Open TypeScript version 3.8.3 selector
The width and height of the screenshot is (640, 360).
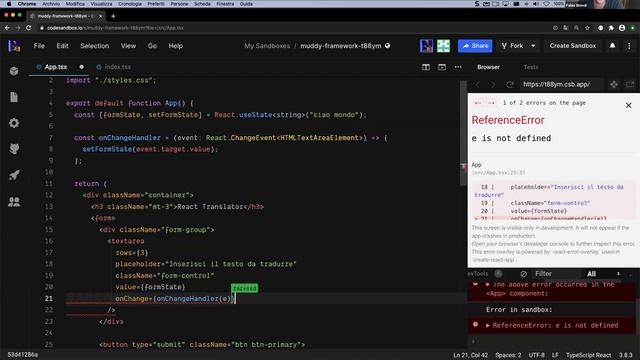625,355
